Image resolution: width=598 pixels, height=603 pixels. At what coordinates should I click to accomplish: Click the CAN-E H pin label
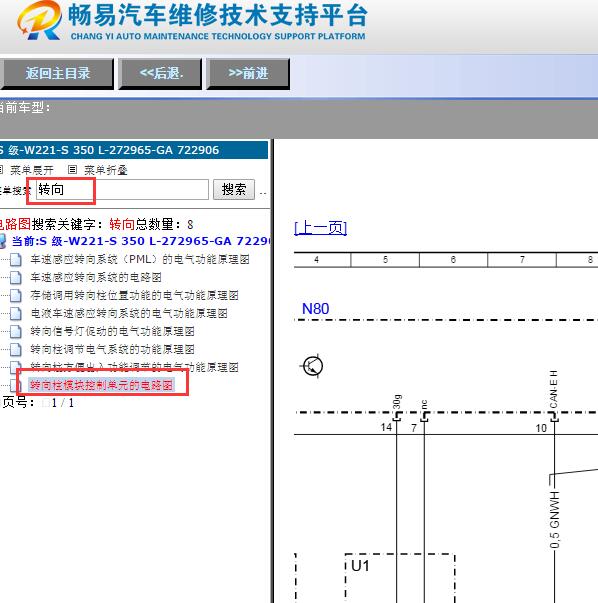pos(553,389)
